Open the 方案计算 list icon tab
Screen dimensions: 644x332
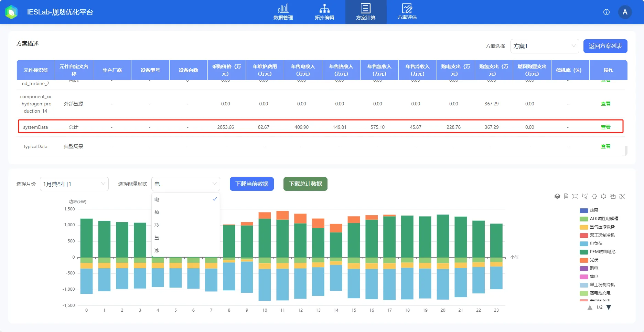[x=366, y=12]
